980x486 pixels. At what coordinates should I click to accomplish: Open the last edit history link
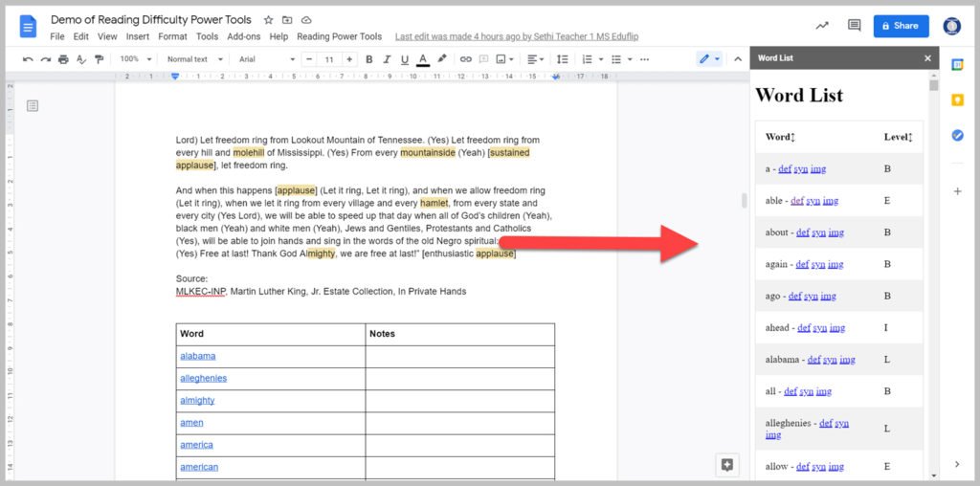click(x=517, y=37)
